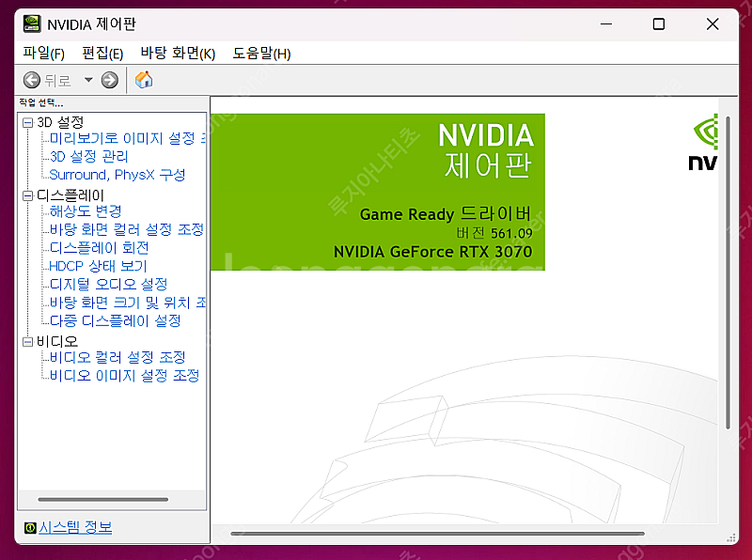Select Surround, PhysX 구성
Viewport: 752px width, 560px height.
pos(117,175)
